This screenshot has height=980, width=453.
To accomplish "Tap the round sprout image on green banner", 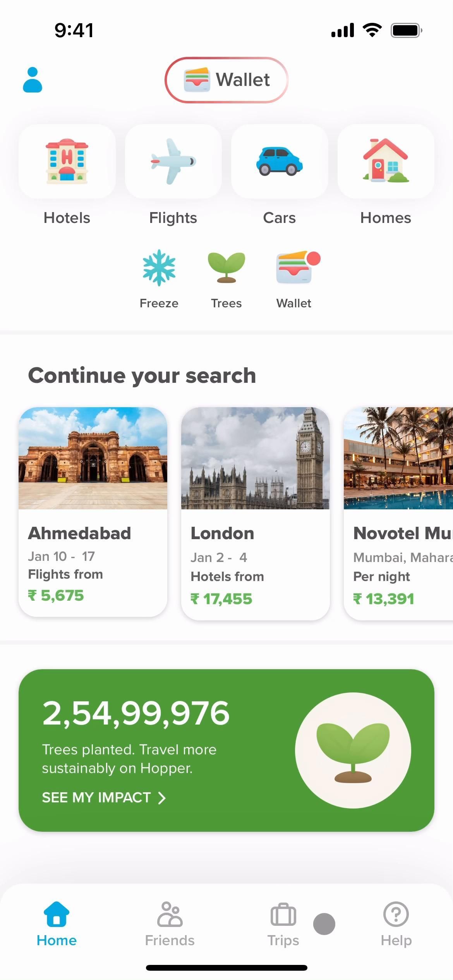I will [353, 750].
